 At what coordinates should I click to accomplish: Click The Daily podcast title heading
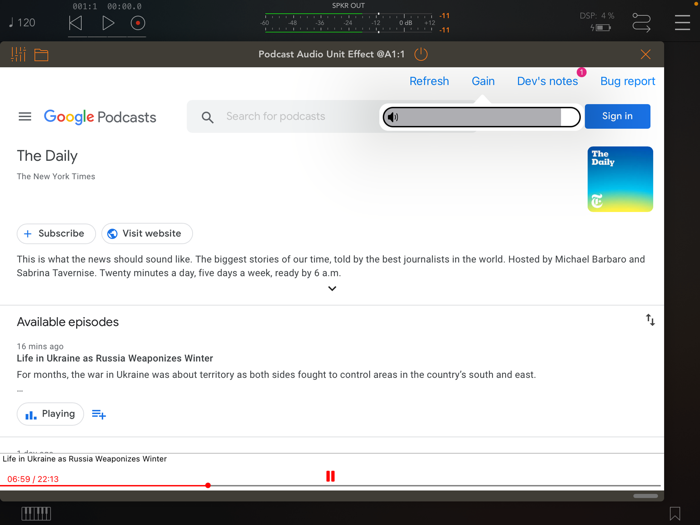[x=47, y=156]
